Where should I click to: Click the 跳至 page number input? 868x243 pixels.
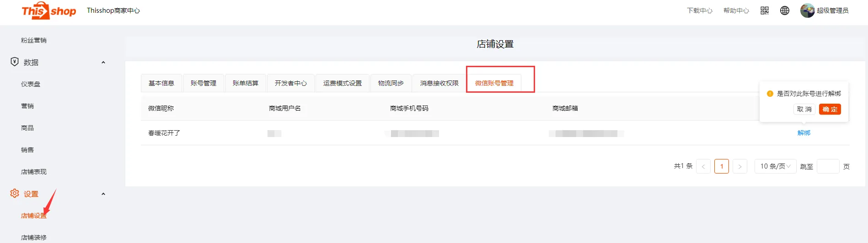(x=828, y=166)
